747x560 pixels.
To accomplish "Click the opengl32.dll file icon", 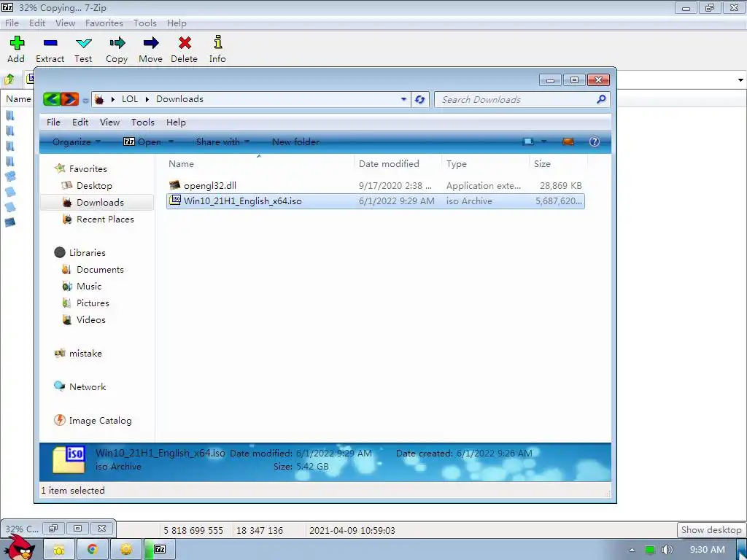I will tap(175, 185).
